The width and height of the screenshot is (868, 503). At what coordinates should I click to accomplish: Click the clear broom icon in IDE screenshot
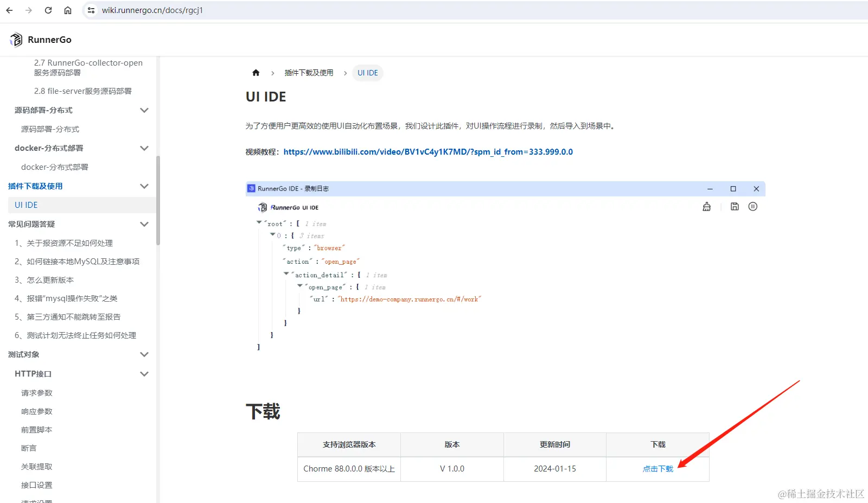coord(706,207)
